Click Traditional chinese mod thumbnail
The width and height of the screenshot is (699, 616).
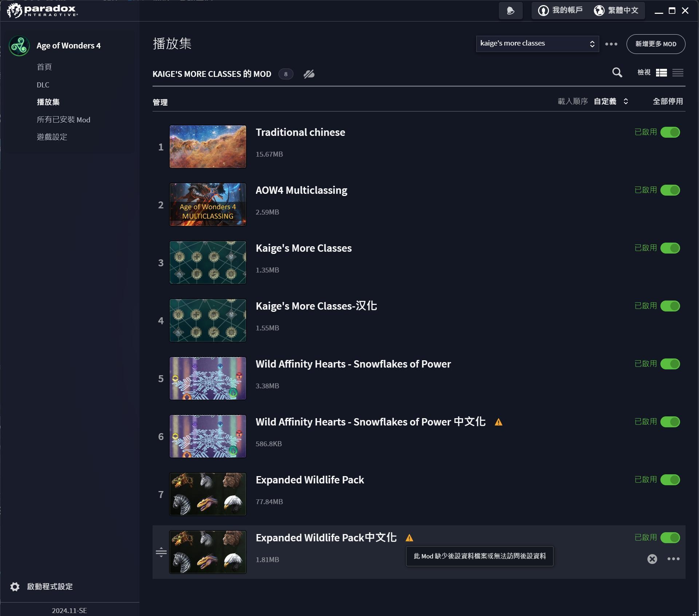click(x=208, y=147)
